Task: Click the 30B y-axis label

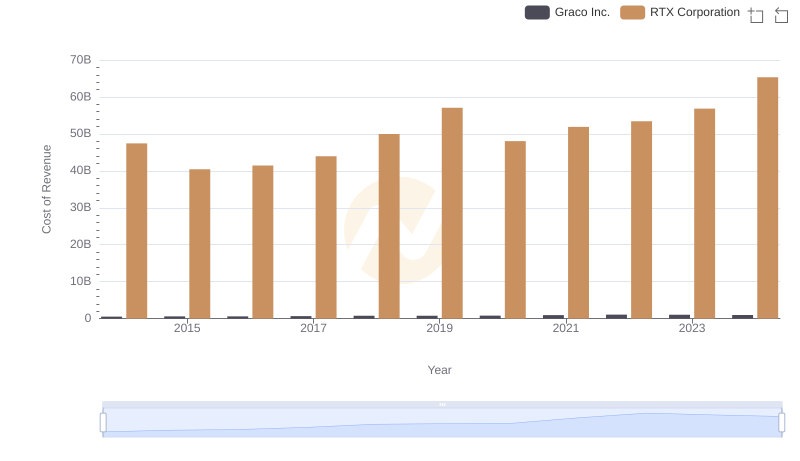Action: point(81,207)
